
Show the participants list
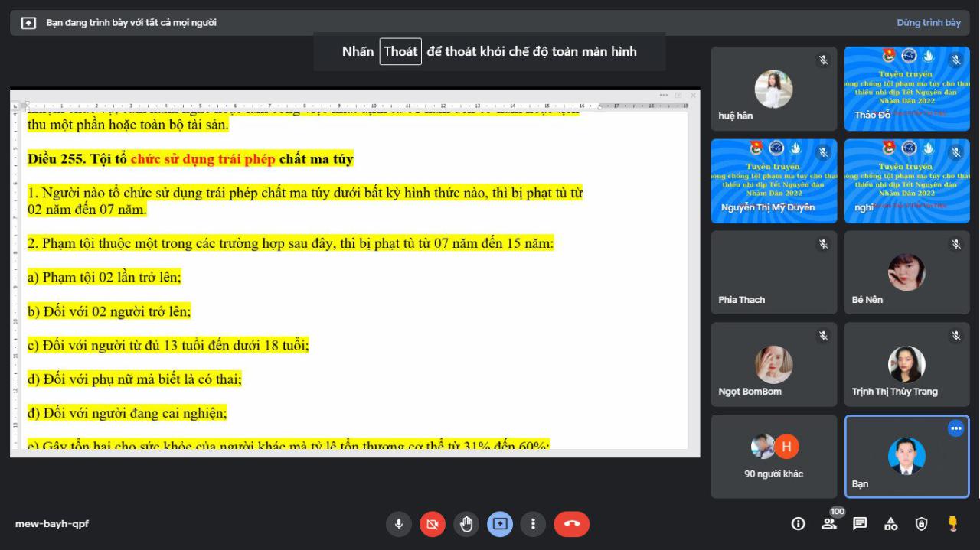[x=829, y=524]
